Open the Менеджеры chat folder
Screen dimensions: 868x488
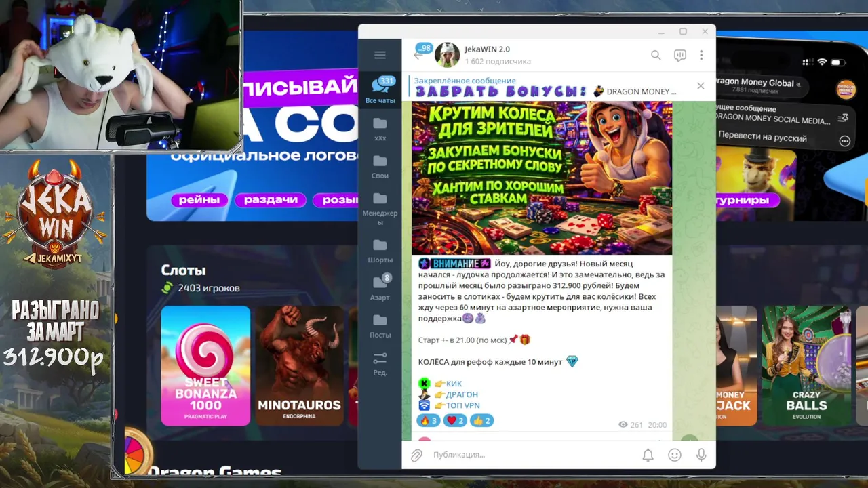coord(380,208)
